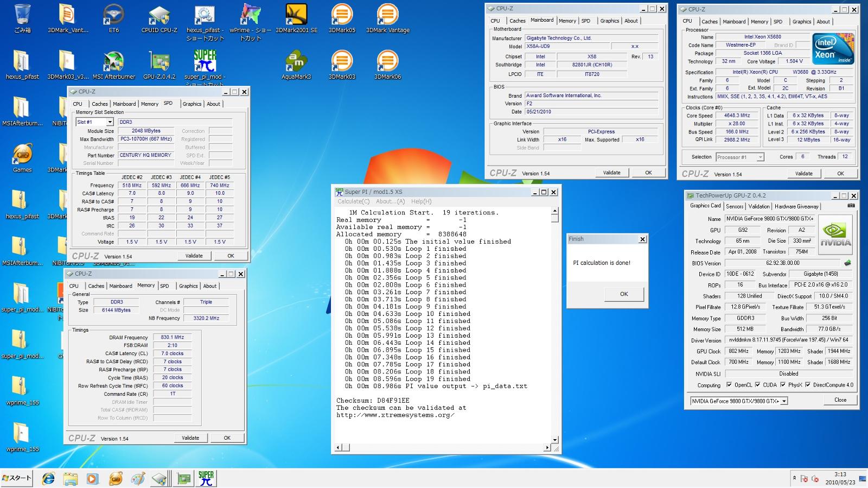Switch to Memory tab in CPU-Z SPD window

[x=150, y=104]
